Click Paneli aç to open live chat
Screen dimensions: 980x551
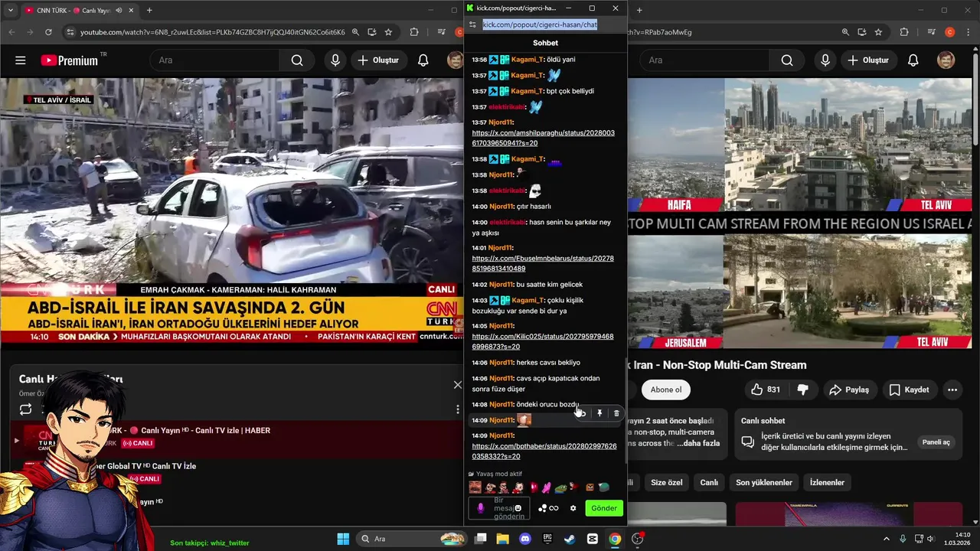click(x=936, y=442)
